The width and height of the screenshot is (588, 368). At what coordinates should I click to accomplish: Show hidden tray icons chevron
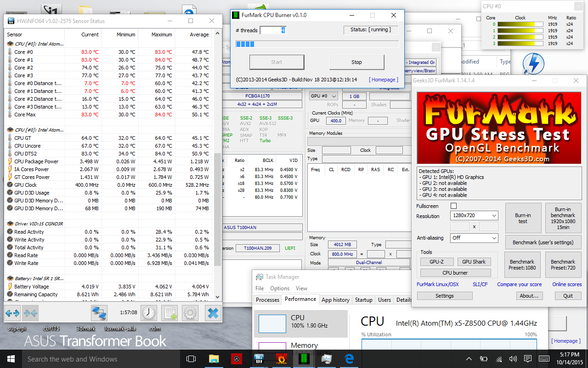coord(469,359)
